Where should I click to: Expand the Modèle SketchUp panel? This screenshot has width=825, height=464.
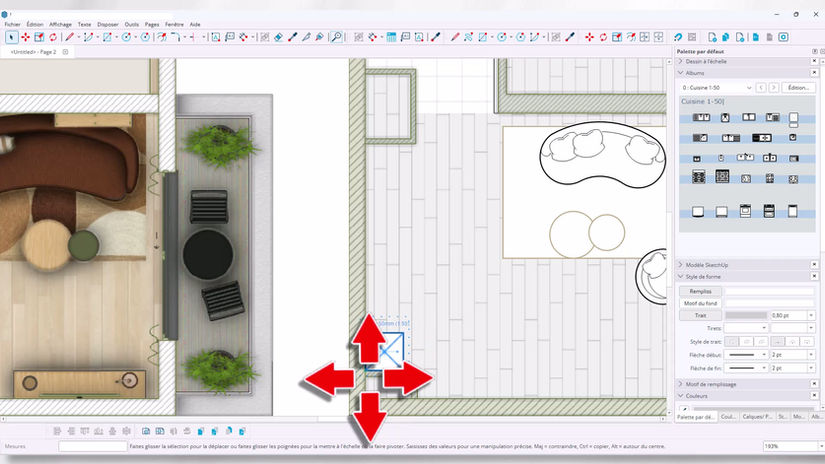tap(680, 265)
